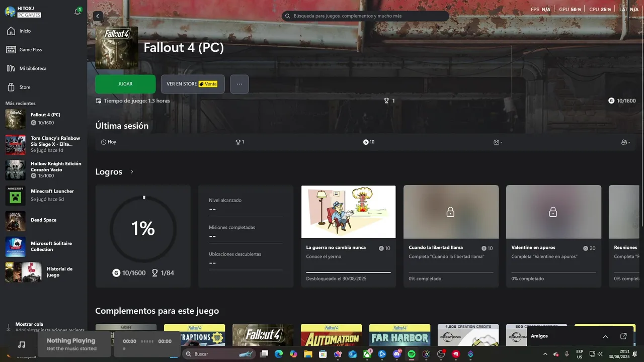This screenshot has height=362, width=644.
Task: Open Spotify from the taskbar
Action: pyautogui.click(x=412, y=354)
